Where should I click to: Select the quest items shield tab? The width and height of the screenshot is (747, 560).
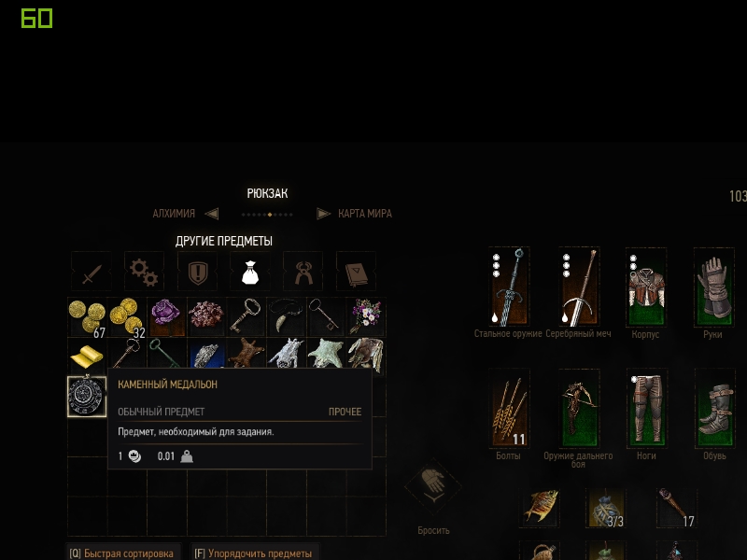point(198,272)
